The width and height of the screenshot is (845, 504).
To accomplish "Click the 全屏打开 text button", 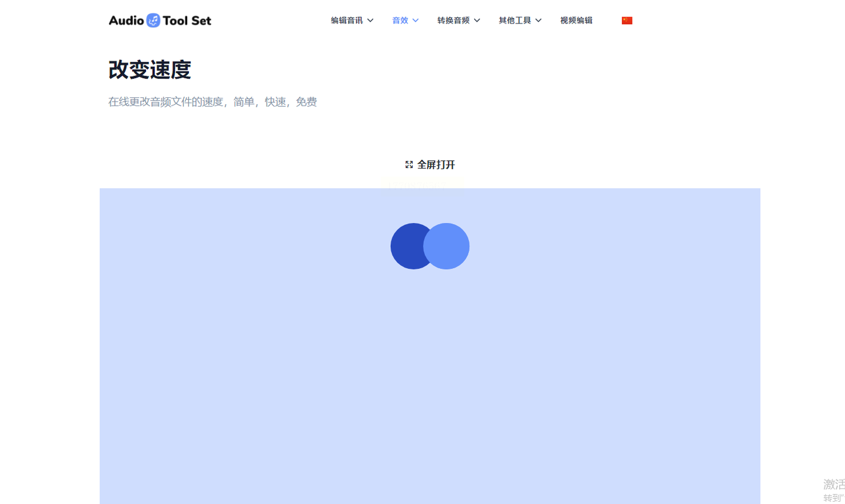I will click(436, 165).
